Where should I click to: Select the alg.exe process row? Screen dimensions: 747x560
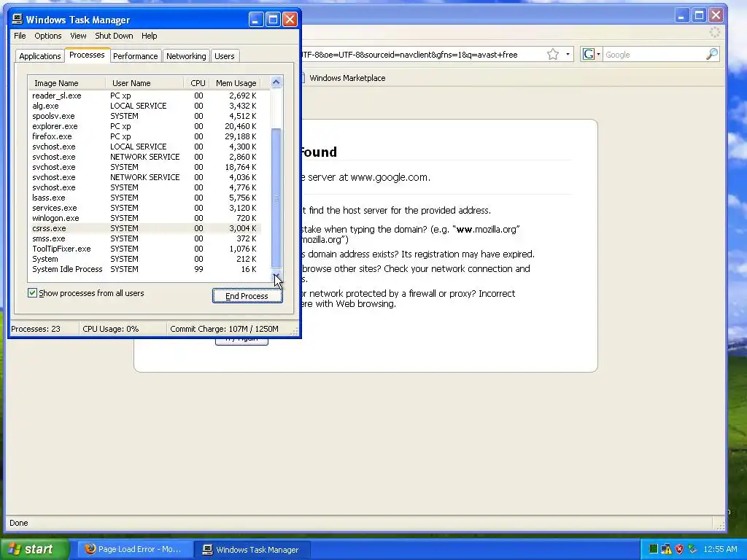[x=144, y=106]
